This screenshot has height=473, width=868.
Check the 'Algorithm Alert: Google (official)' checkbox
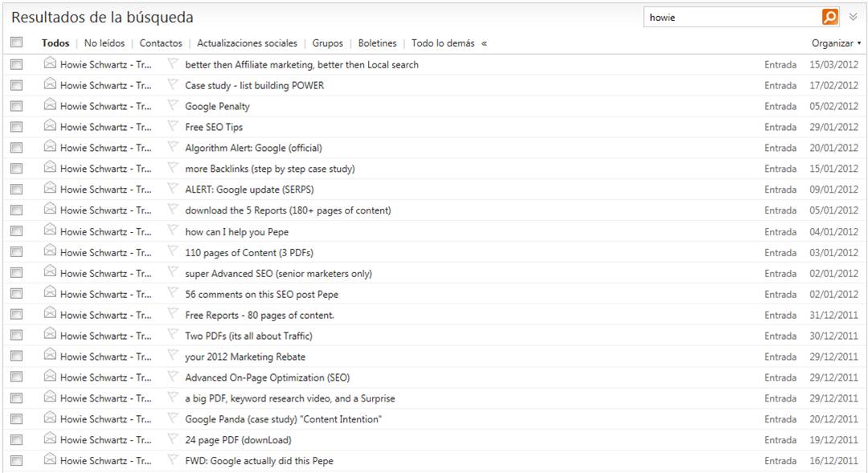pyautogui.click(x=17, y=148)
